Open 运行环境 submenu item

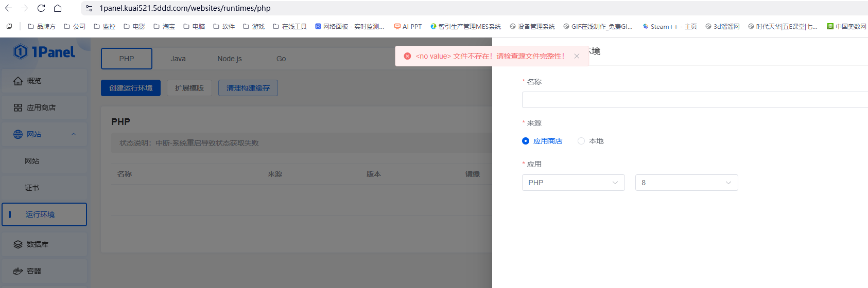(x=44, y=214)
